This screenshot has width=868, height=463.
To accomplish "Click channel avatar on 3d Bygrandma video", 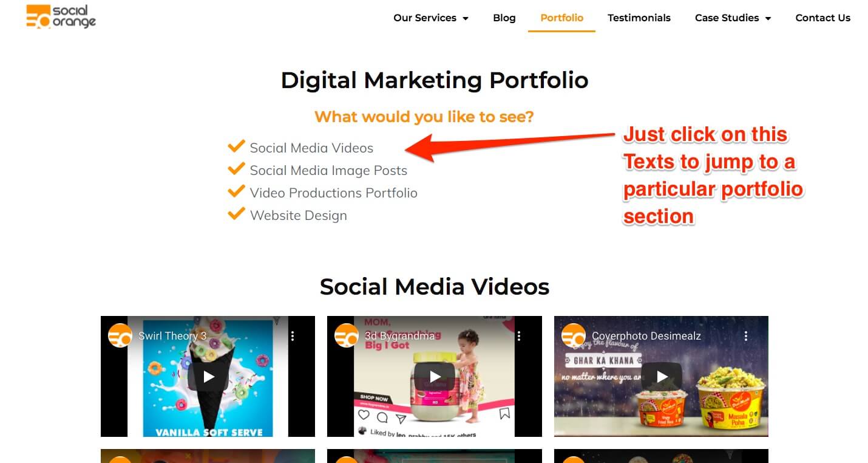I will pyautogui.click(x=347, y=336).
